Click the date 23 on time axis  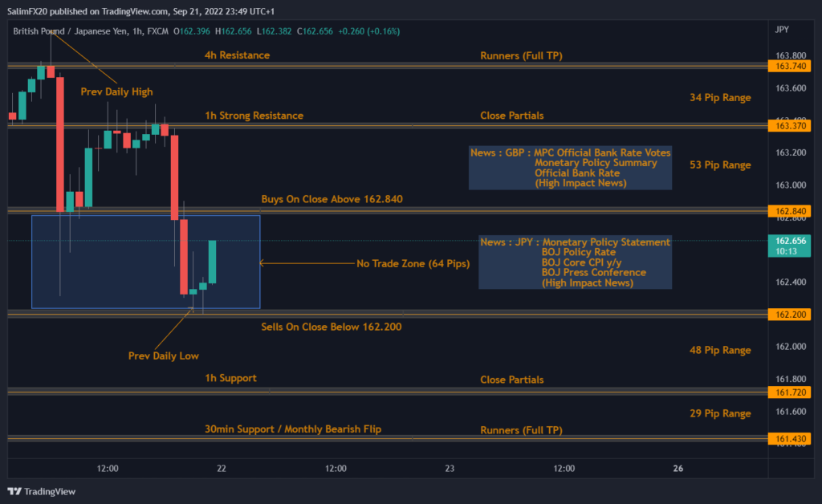pos(450,469)
